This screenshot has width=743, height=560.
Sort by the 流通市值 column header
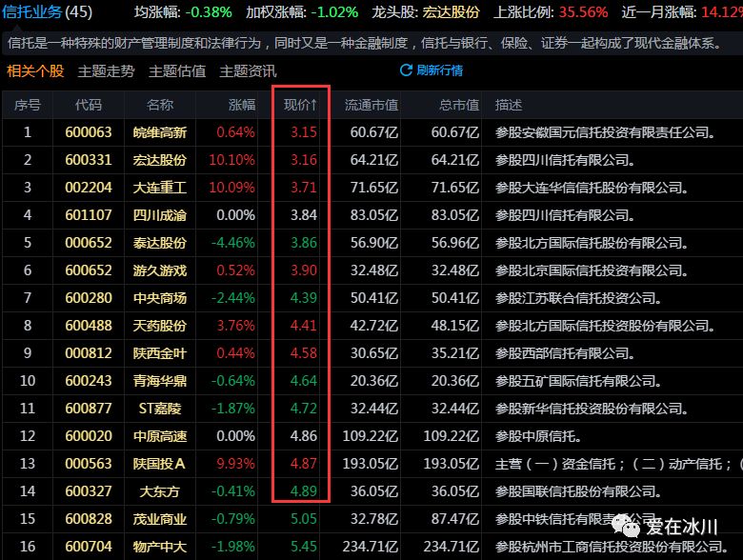[371, 105]
